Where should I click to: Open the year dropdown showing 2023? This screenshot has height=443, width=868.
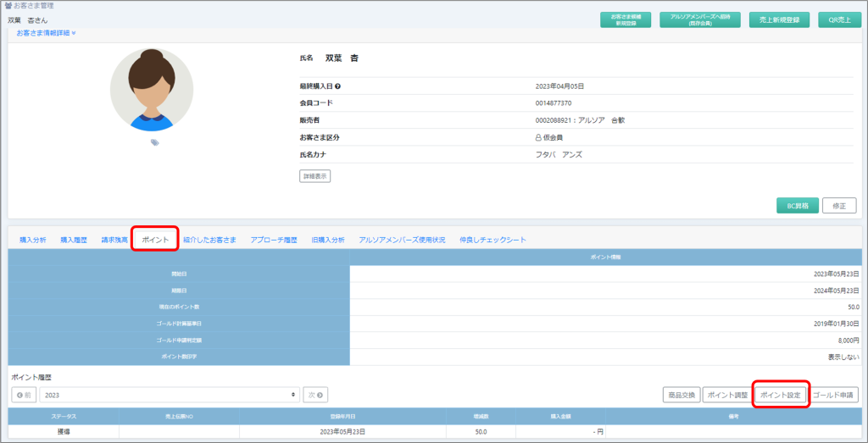click(170, 395)
